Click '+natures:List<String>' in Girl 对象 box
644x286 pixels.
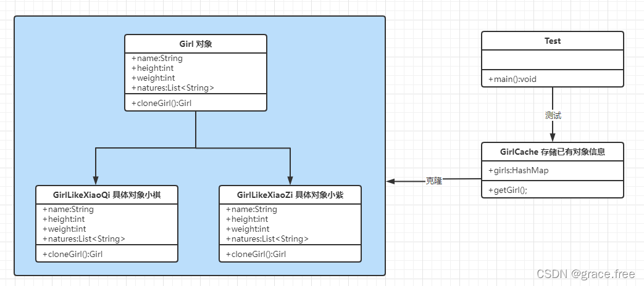tap(173, 88)
